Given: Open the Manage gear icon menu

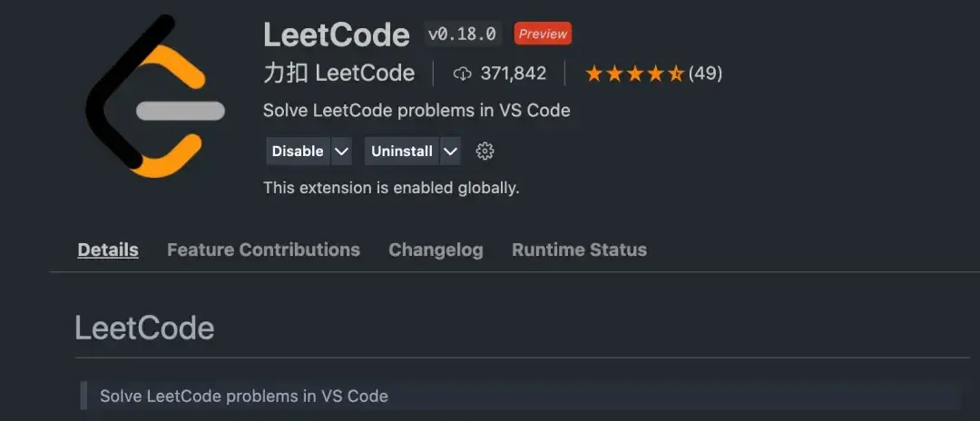Looking at the screenshot, I should pos(485,152).
